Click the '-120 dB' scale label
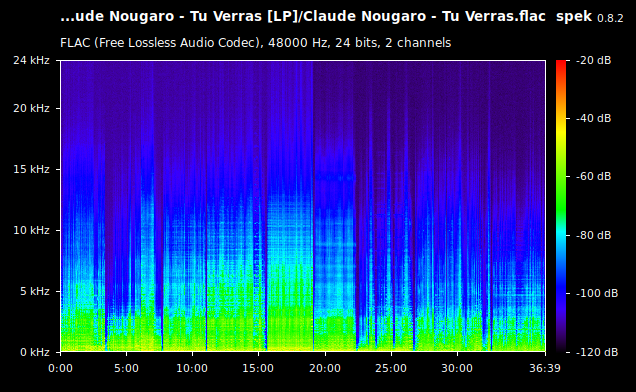Viewport: 636px width, 392px height. click(597, 352)
